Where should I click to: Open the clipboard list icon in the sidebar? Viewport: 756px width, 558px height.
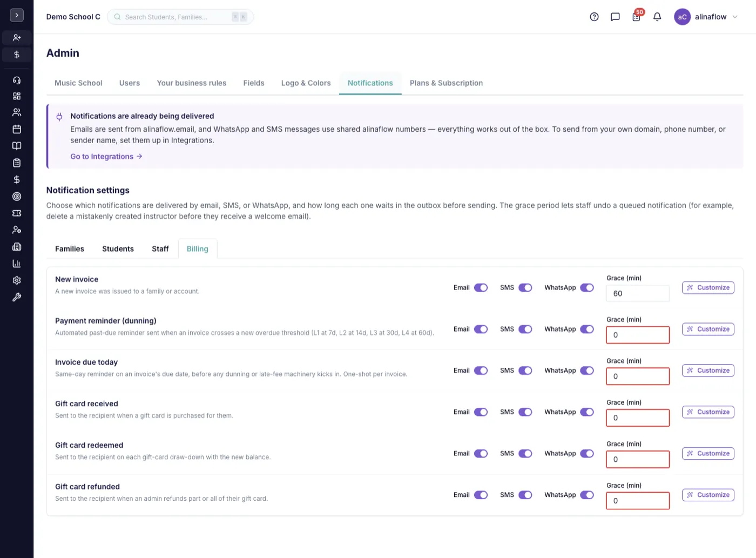pos(17,163)
